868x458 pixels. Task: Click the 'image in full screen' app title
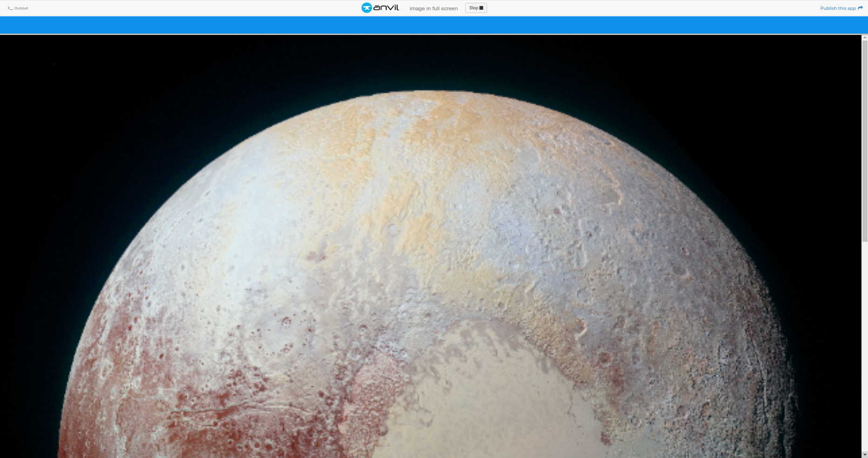(434, 8)
